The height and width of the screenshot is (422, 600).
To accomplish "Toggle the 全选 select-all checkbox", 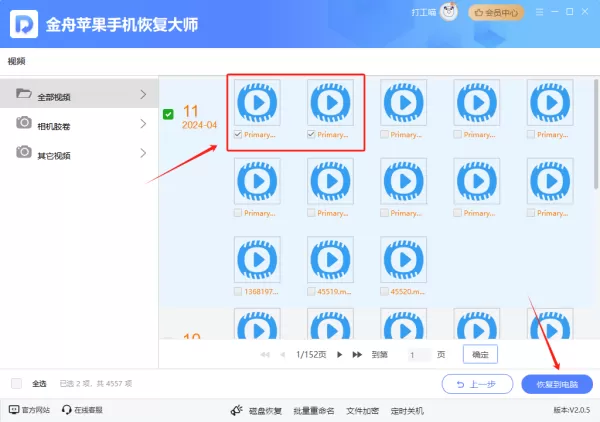I will (16, 383).
